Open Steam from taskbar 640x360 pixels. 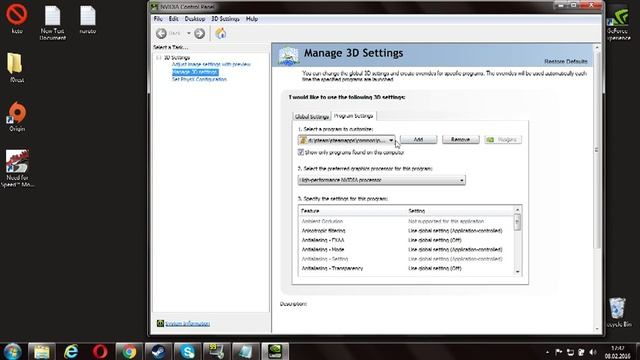click(x=158, y=351)
